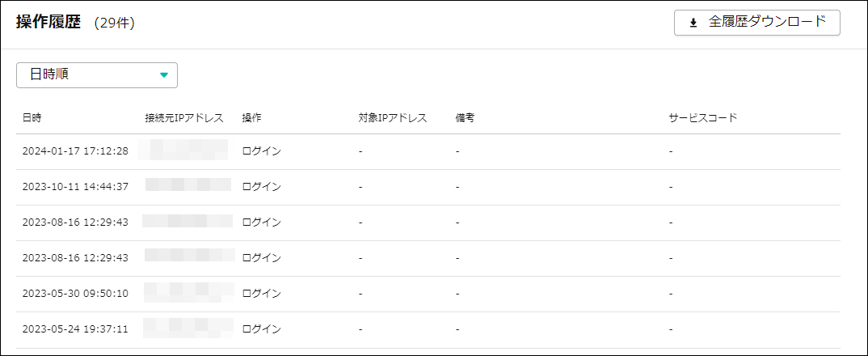Click the 操作履歴 heading
Image resolution: width=868 pixels, height=356 pixels.
(48, 23)
